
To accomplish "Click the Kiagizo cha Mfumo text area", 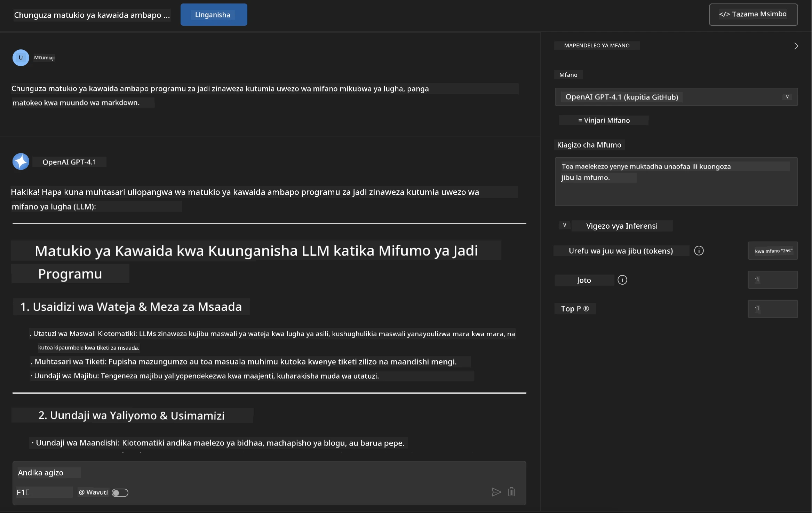I will 676,181.
